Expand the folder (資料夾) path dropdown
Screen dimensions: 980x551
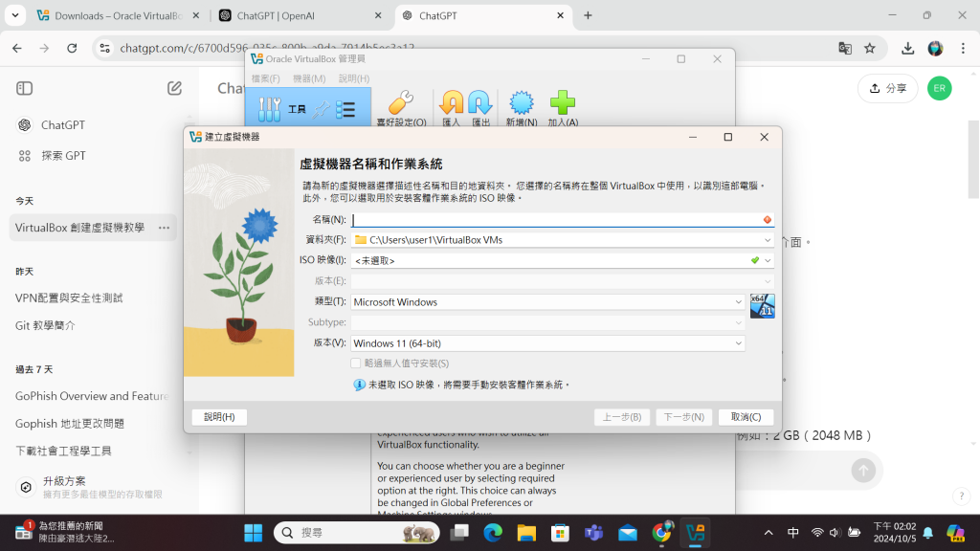coord(767,240)
